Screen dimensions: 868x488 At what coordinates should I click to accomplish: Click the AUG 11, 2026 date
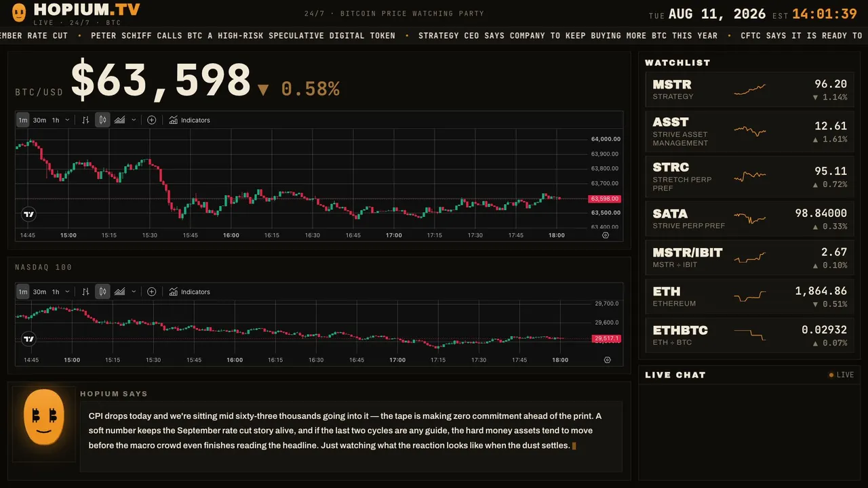[717, 14]
